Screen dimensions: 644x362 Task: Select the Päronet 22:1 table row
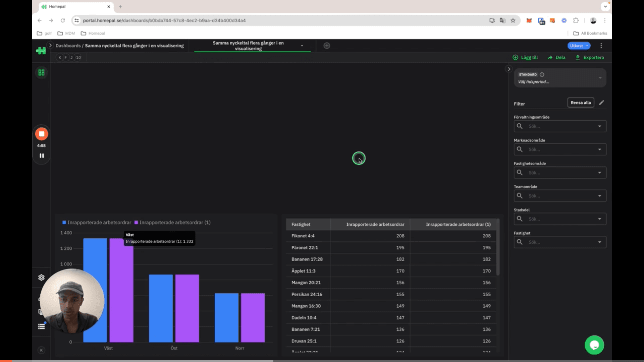pos(391,248)
